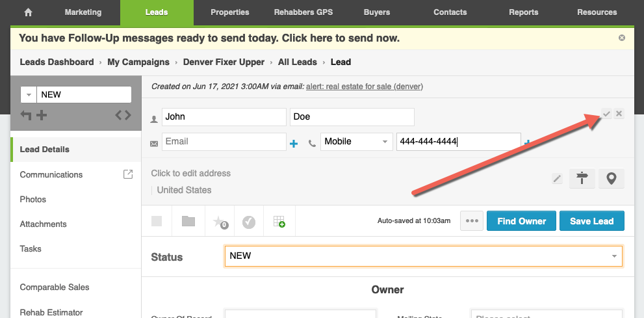The height and width of the screenshot is (318, 644).
Task: Cancel contact edit with X icon
Action: tap(619, 114)
